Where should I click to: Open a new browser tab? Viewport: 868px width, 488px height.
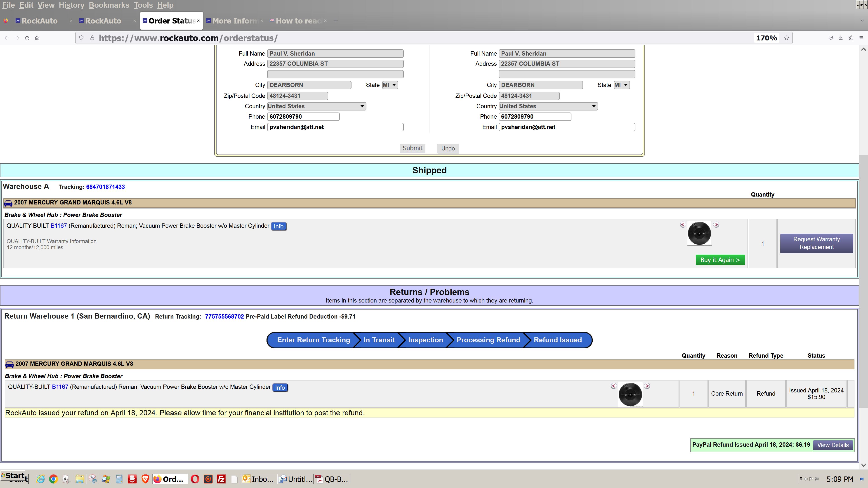coord(336,21)
